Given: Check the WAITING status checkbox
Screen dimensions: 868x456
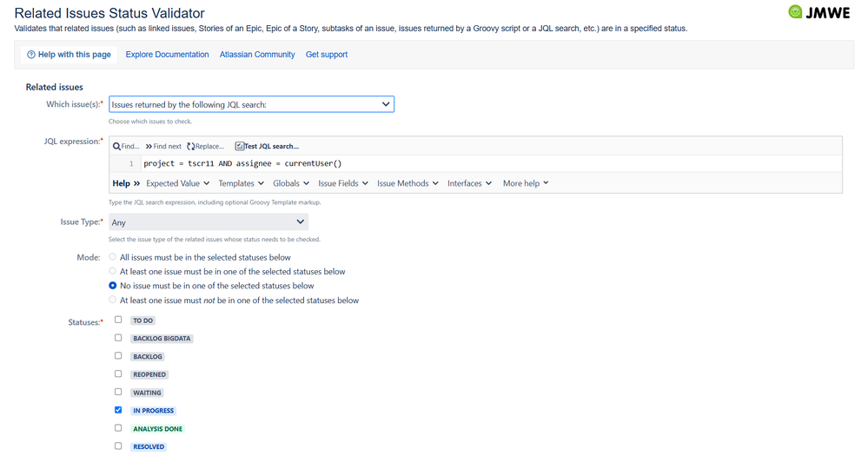Looking at the screenshot, I should tap(118, 392).
